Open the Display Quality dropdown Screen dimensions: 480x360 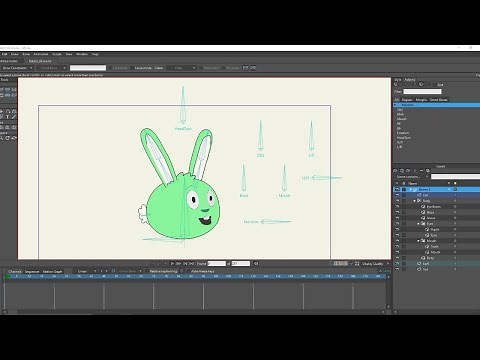375,264
